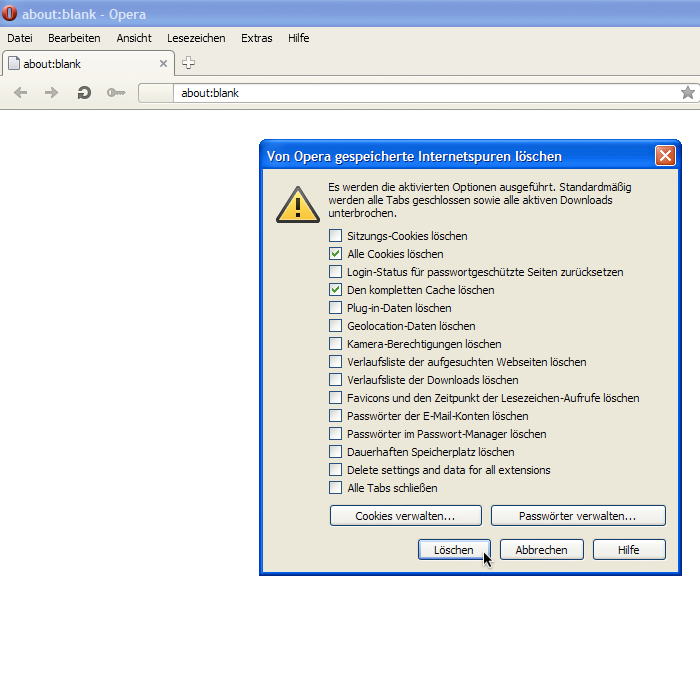Reload the page with the refresh icon
Image resolution: width=700 pixels, height=700 pixels.
[x=84, y=93]
